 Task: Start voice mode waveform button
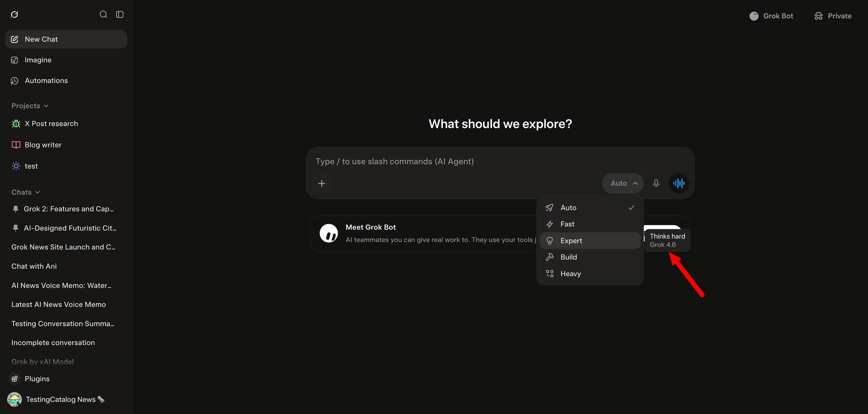coord(679,183)
